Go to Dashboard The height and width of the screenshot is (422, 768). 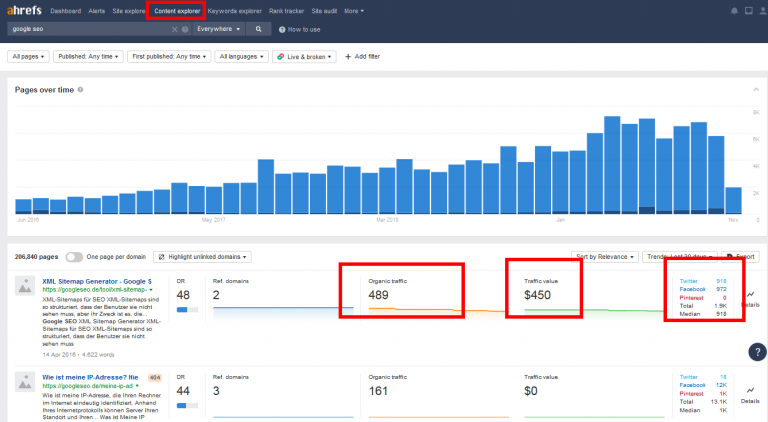coord(66,11)
